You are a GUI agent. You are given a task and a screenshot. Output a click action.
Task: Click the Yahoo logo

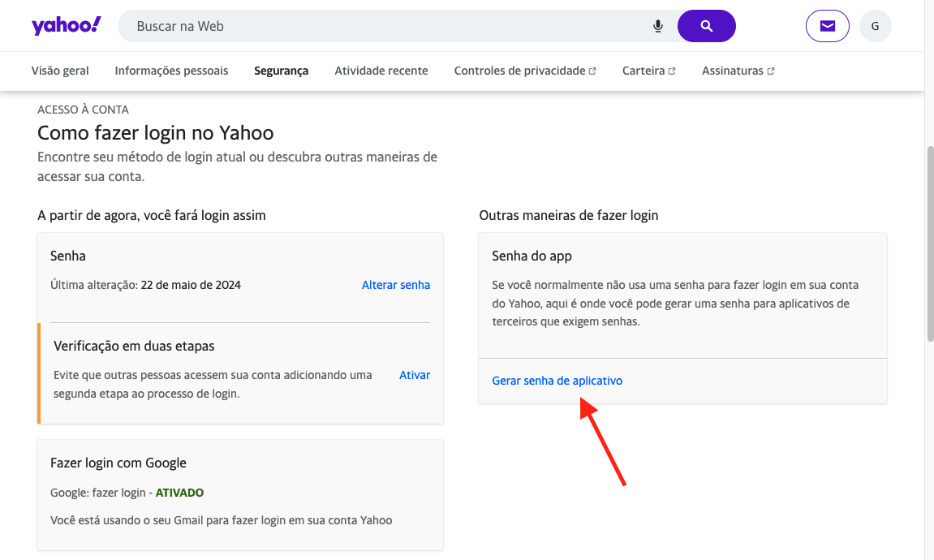(66, 26)
